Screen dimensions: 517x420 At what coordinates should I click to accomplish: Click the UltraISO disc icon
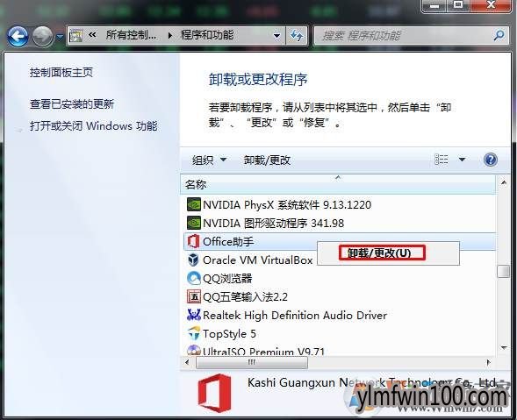[193, 350]
